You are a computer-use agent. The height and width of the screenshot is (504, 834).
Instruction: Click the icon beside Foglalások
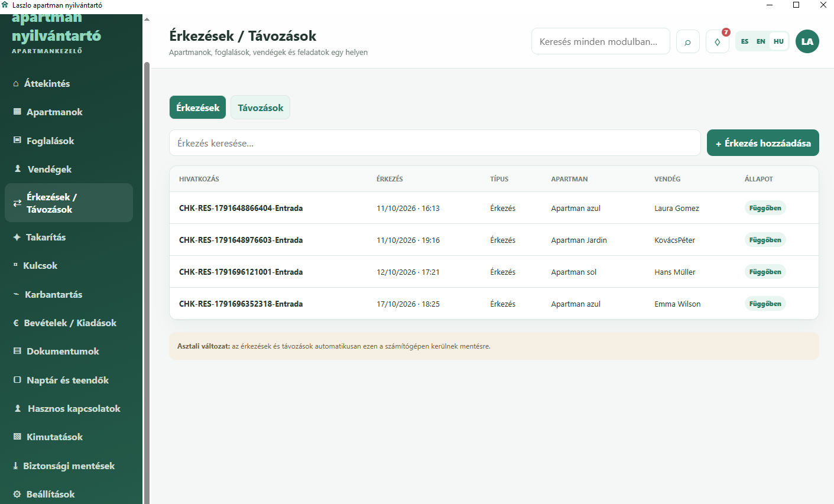click(17, 141)
